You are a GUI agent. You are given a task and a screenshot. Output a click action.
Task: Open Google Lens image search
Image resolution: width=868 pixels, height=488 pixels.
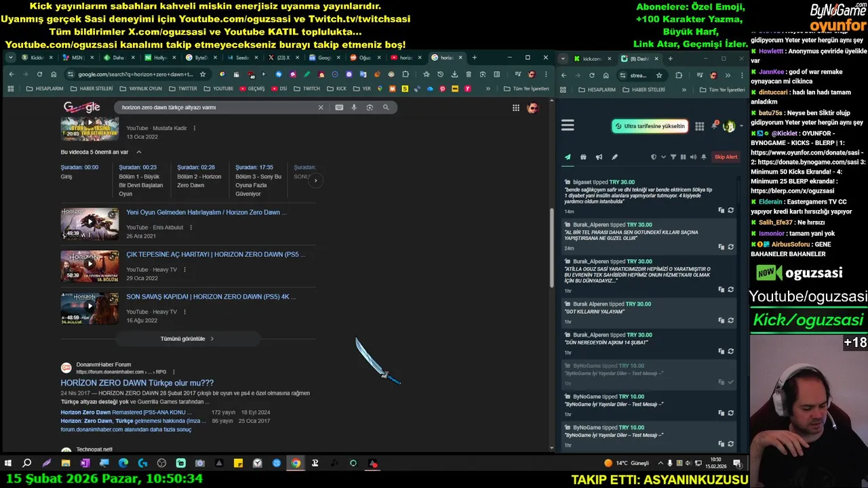coord(370,107)
